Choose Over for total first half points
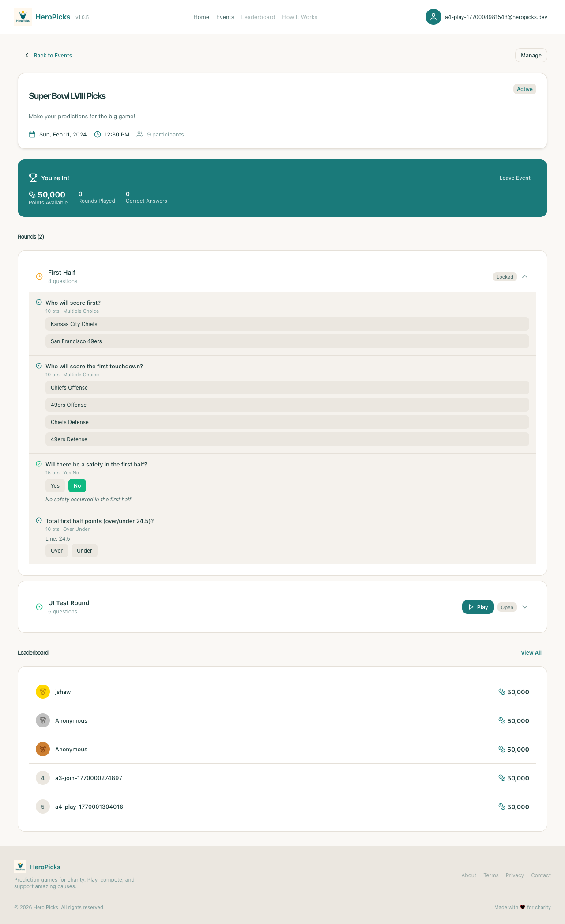This screenshot has width=565, height=924. pyautogui.click(x=56, y=550)
